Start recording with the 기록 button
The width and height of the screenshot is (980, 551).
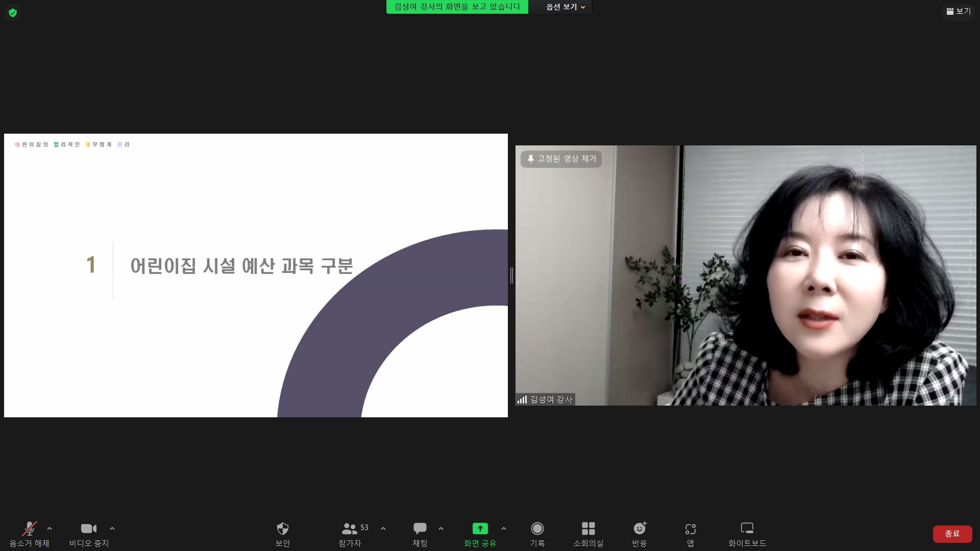tap(537, 534)
